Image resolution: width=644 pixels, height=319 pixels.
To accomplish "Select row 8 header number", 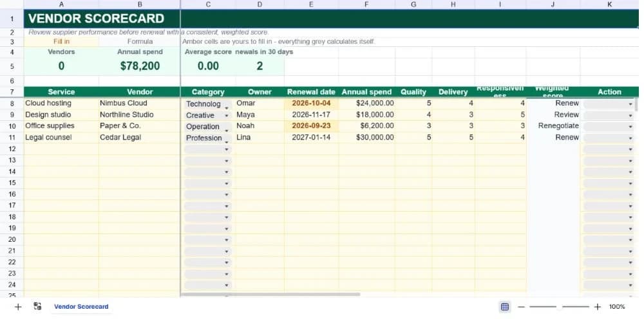I will [12, 104].
